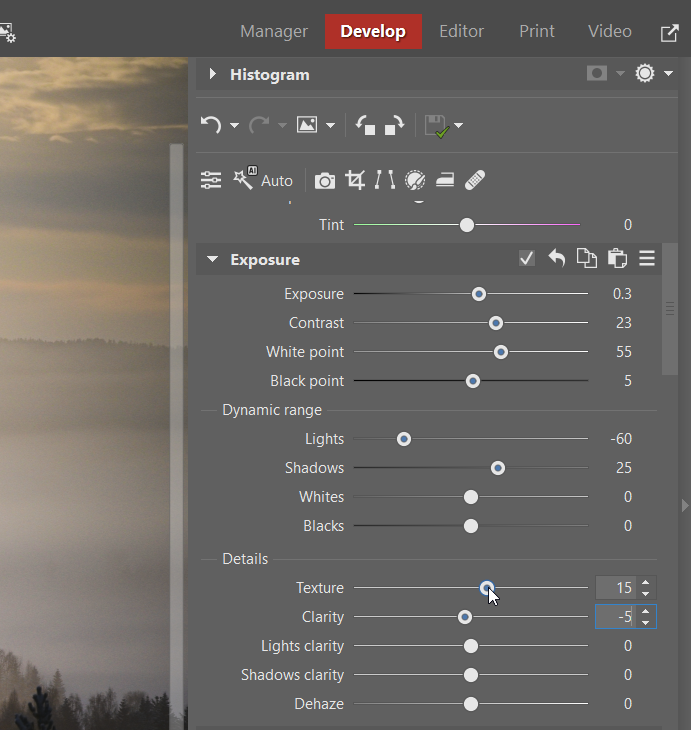Paste settings into the Exposure group
Viewport: 691px width, 730px height.
[617, 259]
